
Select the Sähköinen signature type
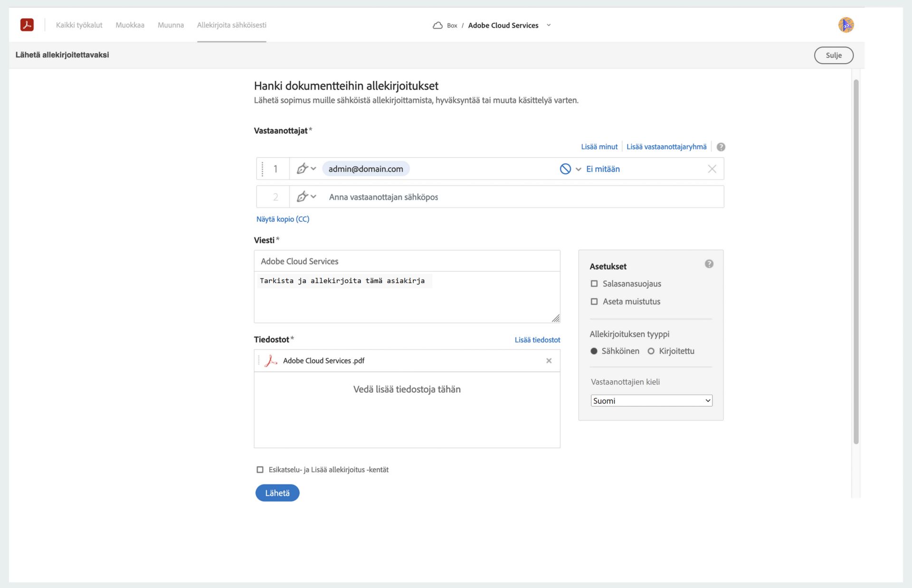(x=594, y=351)
